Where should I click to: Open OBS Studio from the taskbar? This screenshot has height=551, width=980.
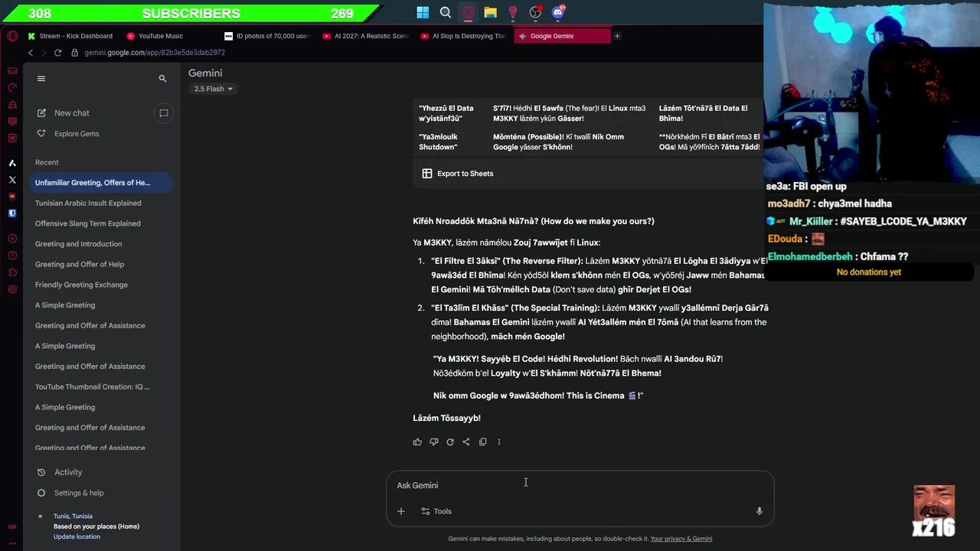(535, 12)
